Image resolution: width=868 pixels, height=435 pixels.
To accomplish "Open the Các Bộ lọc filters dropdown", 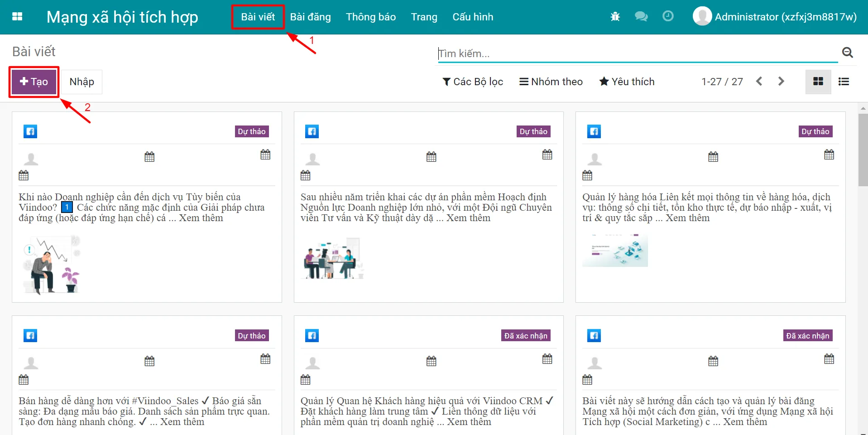I will pos(473,82).
